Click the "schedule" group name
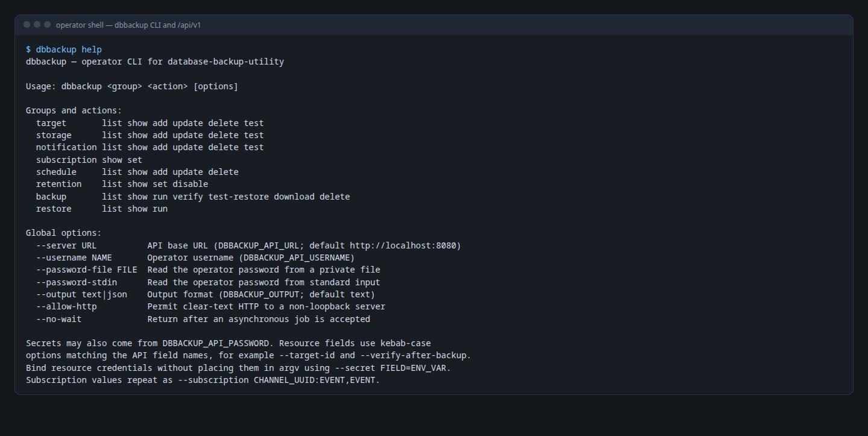This screenshot has height=436, width=868. [x=56, y=172]
